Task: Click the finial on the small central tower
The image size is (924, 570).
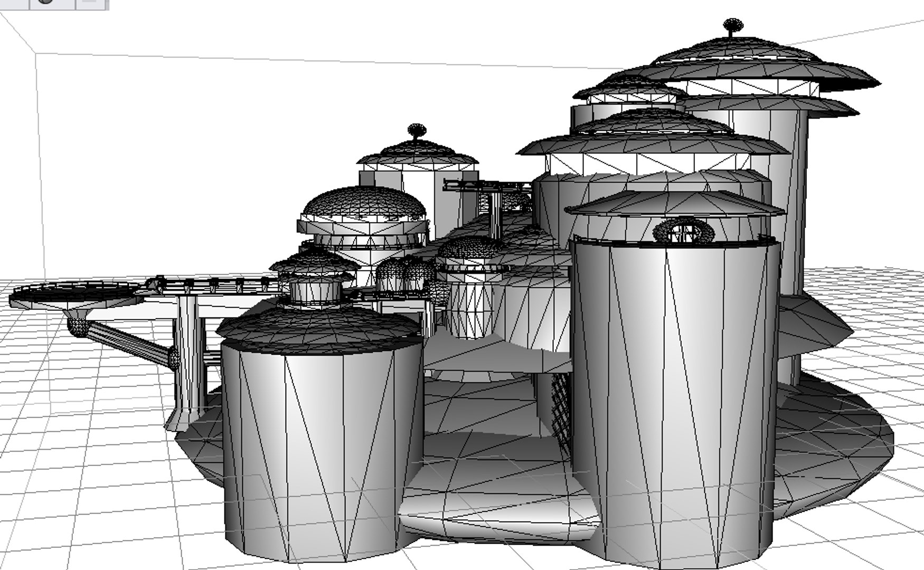Action: [x=417, y=131]
